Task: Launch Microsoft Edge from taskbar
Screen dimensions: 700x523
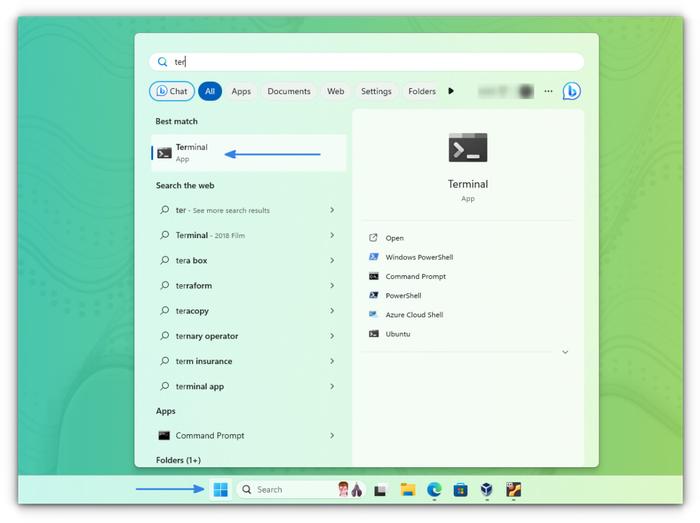Action: 434,490
